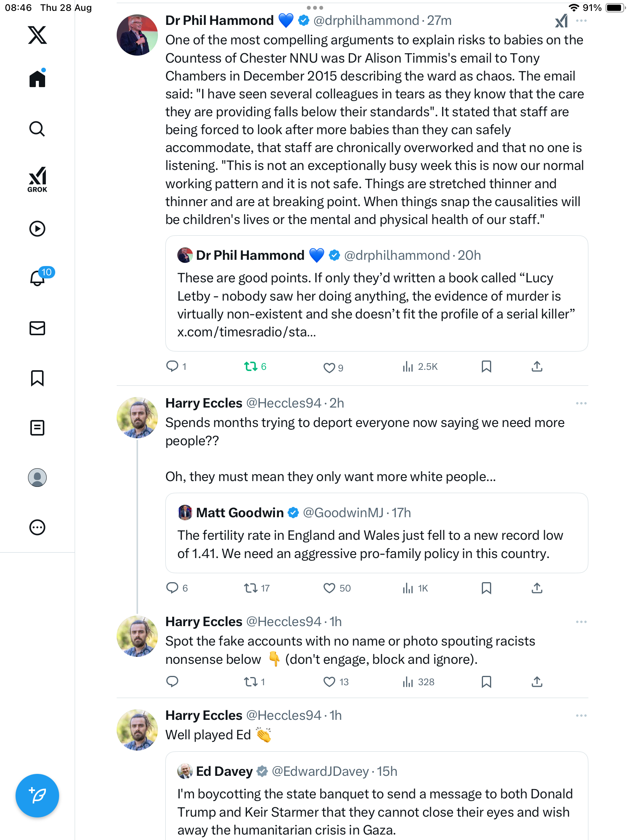Open more options on Dr Phil Hammond's post
Screen dimensions: 630x840
point(581,21)
